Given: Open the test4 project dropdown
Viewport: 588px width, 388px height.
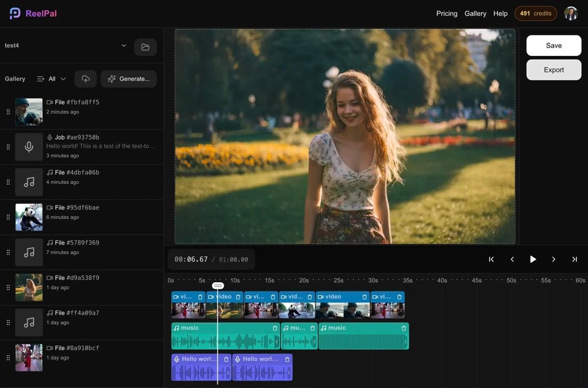Looking at the screenshot, I should (123, 45).
